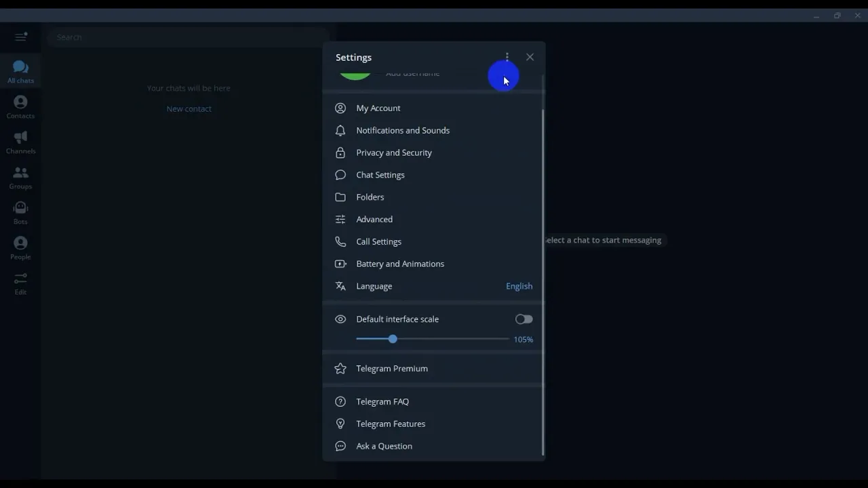The height and width of the screenshot is (488, 868).
Task: Open My Account settings
Action: coord(433,108)
